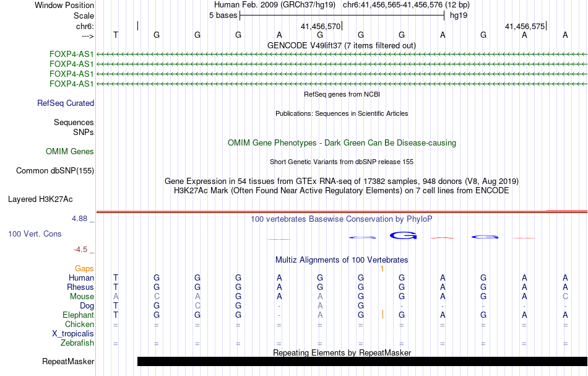Click Repeating Elements by RepeatMasker title
Screen dimensions: 588x376
pyautogui.click(x=342, y=352)
